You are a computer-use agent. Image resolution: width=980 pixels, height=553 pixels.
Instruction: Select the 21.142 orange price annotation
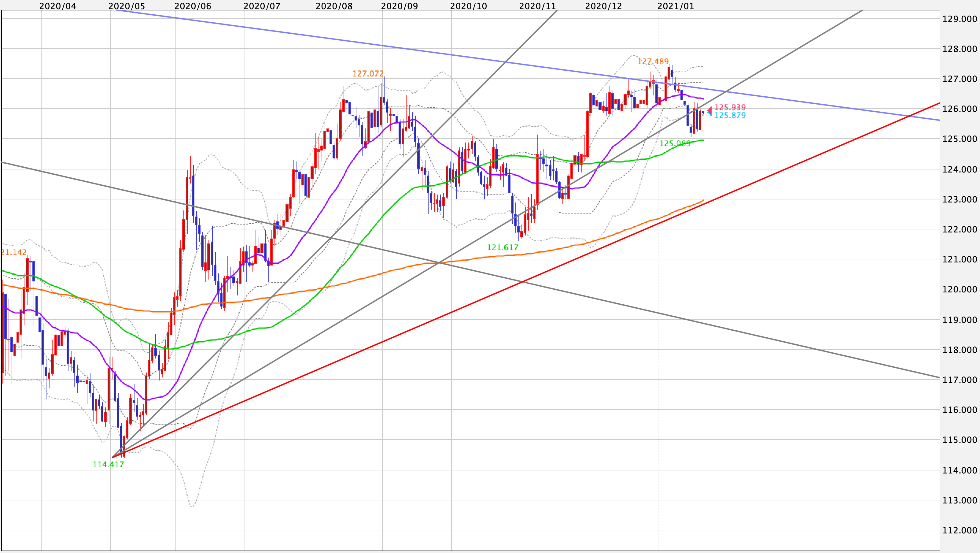tap(14, 252)
